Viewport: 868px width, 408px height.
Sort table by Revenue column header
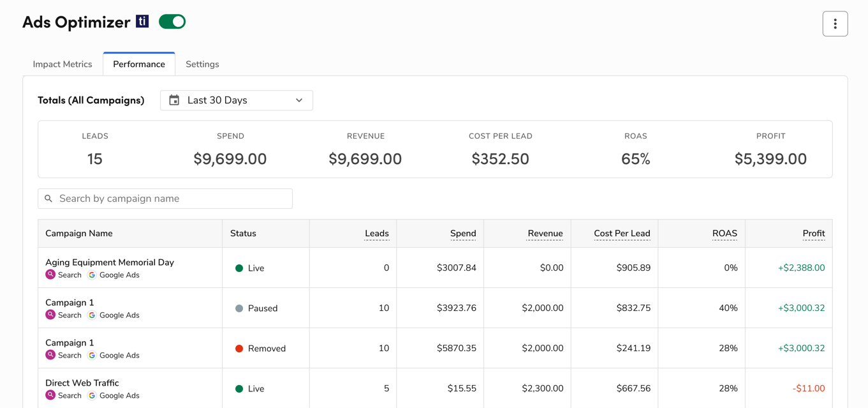click(x=545, y=234)
